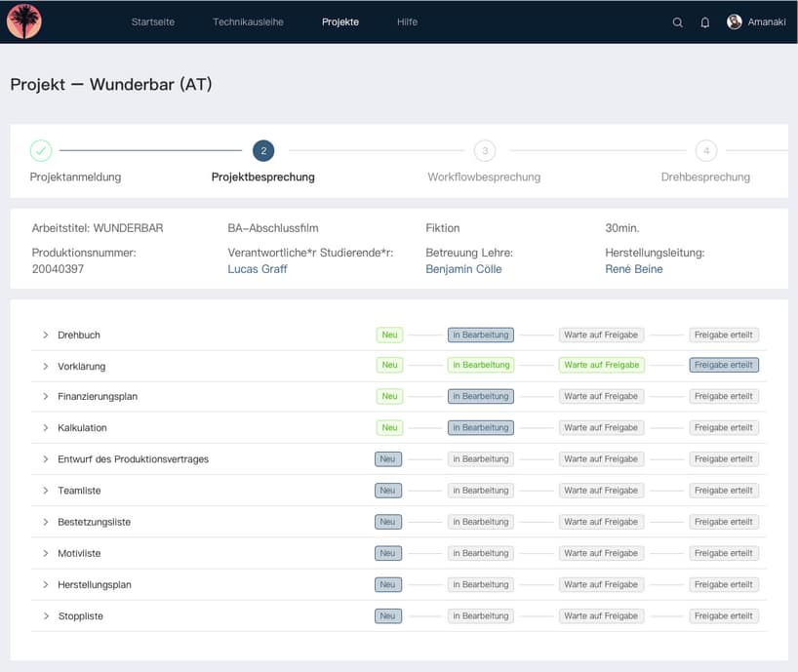Set Kalkulation status to Warte auf Freigabe
This screenshot has height=672, width=798.
(x=601, y=428)
